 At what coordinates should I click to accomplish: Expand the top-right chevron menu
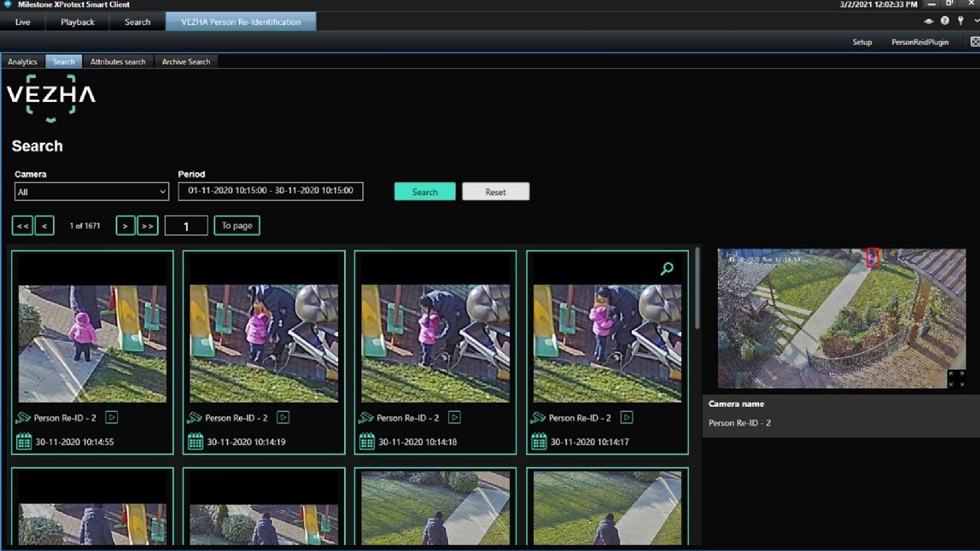click(x=976, y=21)
